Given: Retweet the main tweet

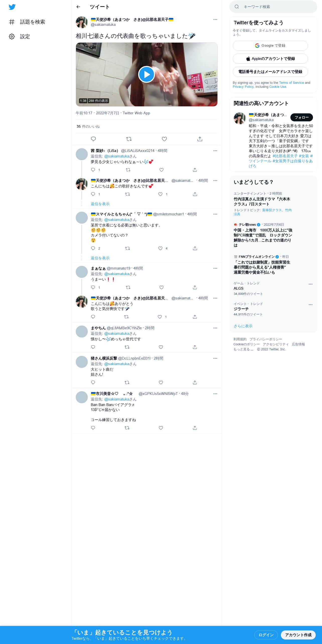Looking at the screenshot, I should point(129,139).
